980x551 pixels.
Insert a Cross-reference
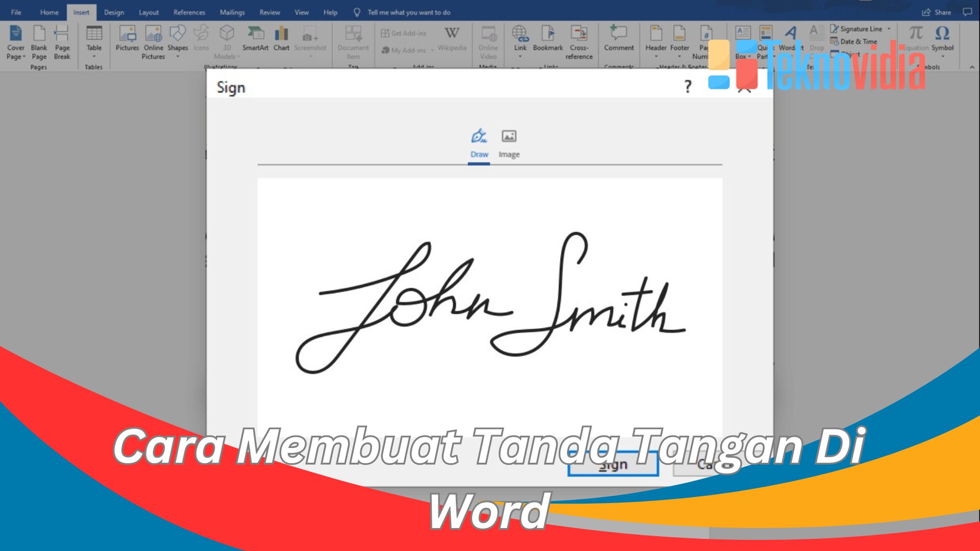pos(579,42)
